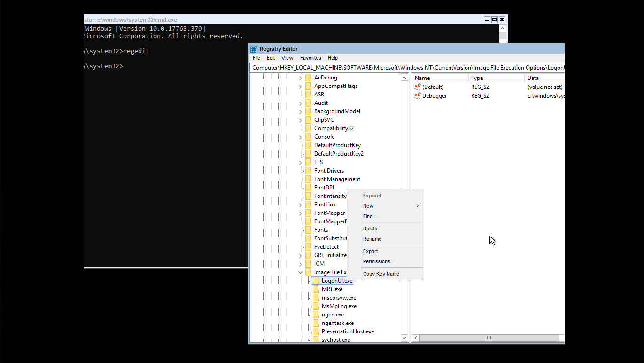Collapse the Image File Execution Options key
This screenshot has height=363, width=644.
pyautogui.click(x=301, y=272)
